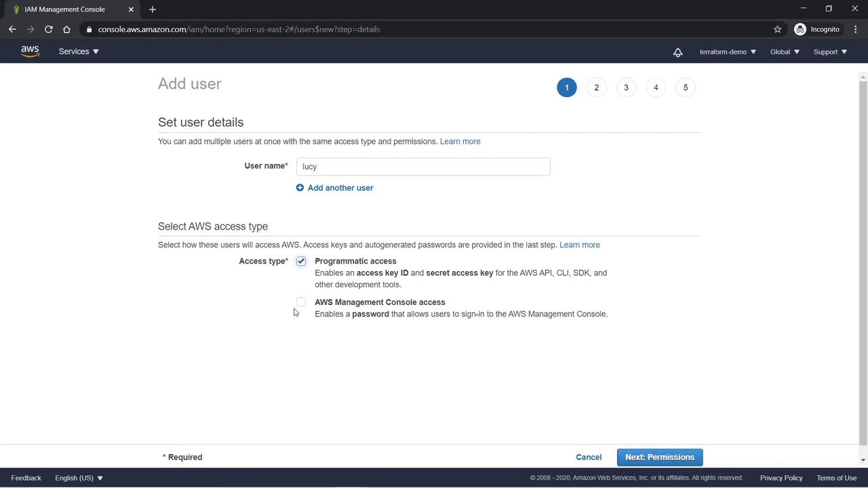Viewport: 868px width, 488px height.
Task: Cancel the add user wizard
Action: (588, 457)
